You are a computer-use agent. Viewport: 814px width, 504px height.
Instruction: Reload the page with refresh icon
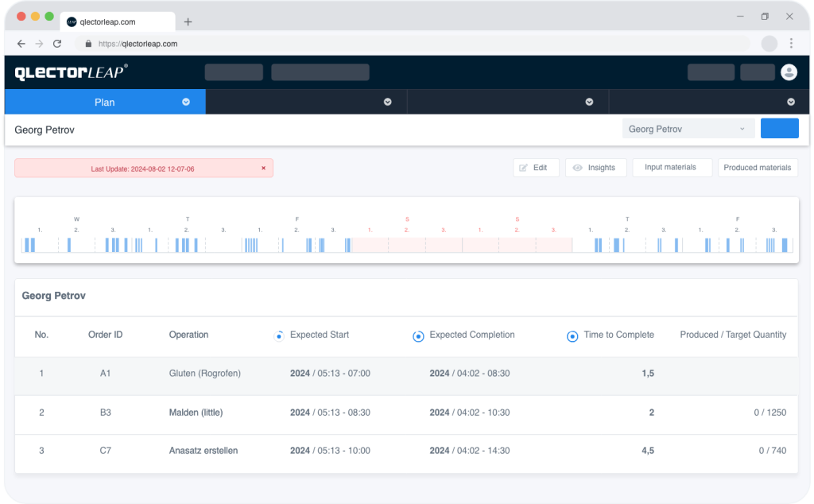57,44
